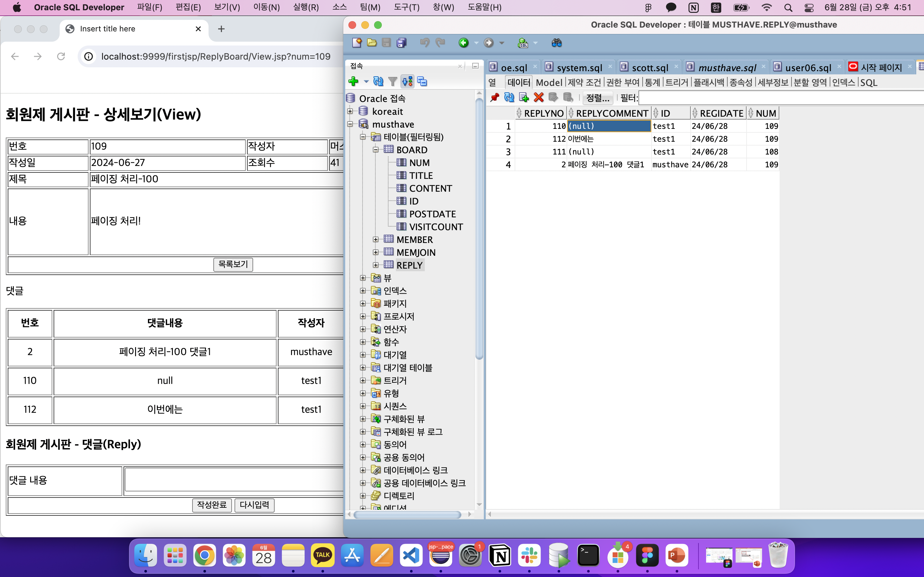The height and width of the screenshot is (577, 924).
Task: Click the red X delete row icon
Action: [538, 98]
